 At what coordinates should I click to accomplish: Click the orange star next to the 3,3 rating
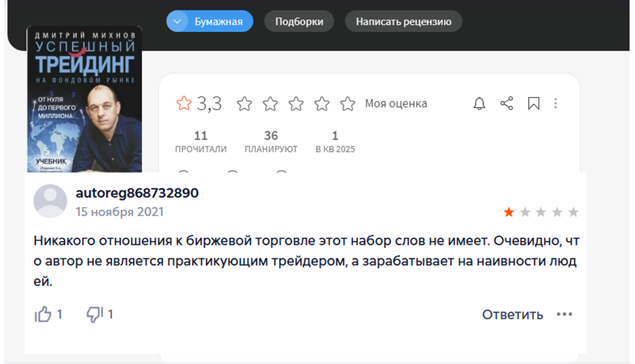click(184, 104)
